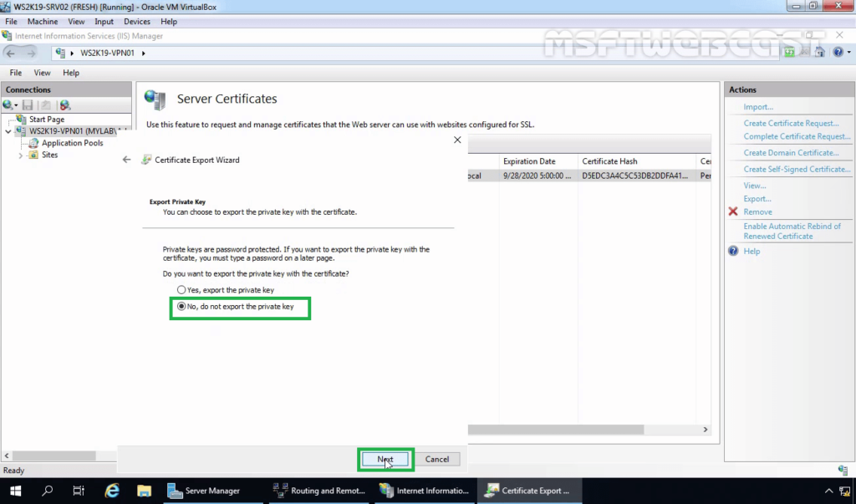
Task: Click the blue Help question mark toolbar icon
Action: point(838,53)
